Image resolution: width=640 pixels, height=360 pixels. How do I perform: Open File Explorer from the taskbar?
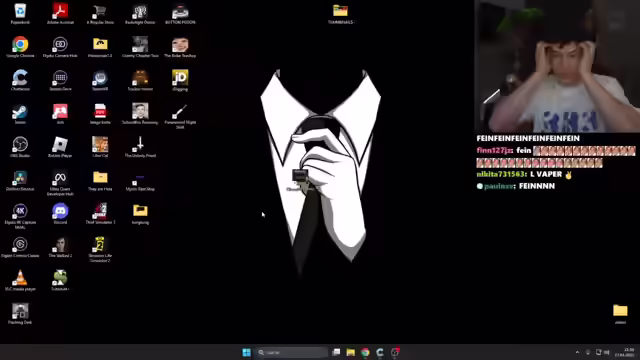(351, 352)
